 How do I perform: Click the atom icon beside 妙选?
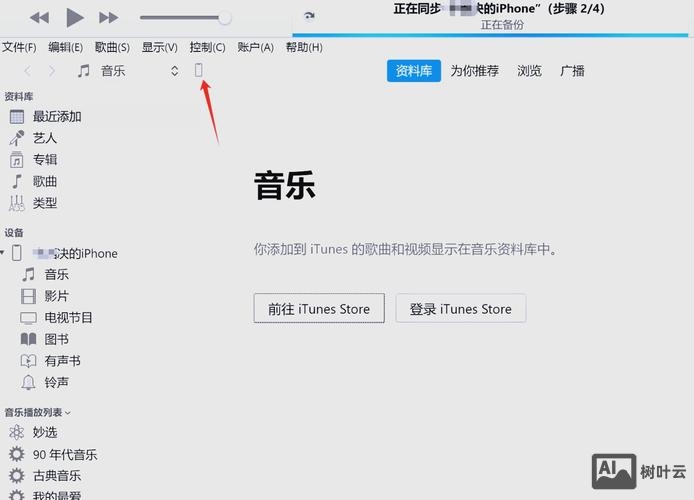(17, 432)
